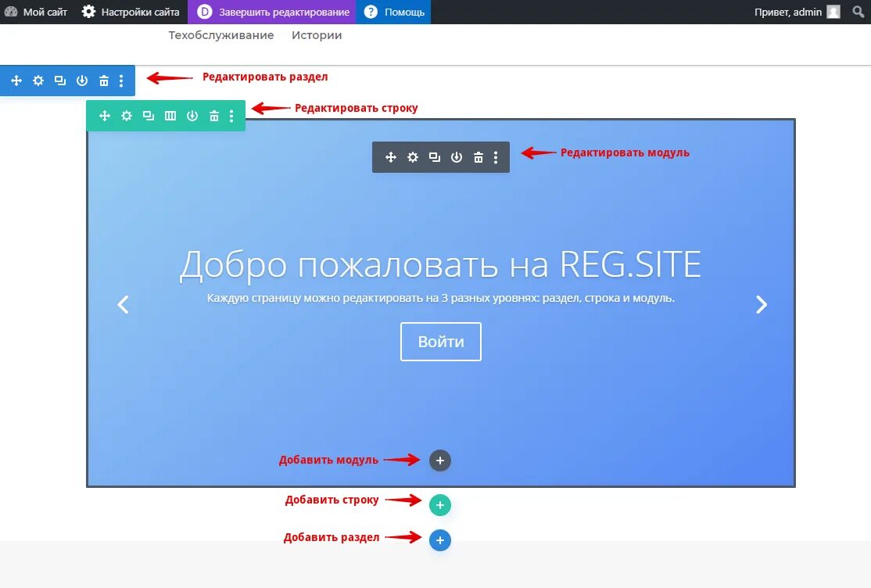Open more options in blue section toolbar
This screenshot has height=588, width=871.
pyautogui.click(x=121, y=81)
